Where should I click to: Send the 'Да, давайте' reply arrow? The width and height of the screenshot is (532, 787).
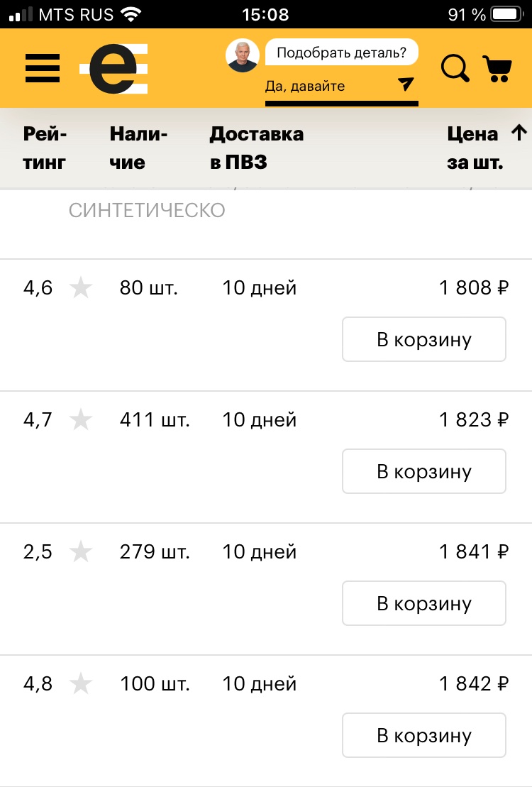pyautogui.click(x=406, y=84)
